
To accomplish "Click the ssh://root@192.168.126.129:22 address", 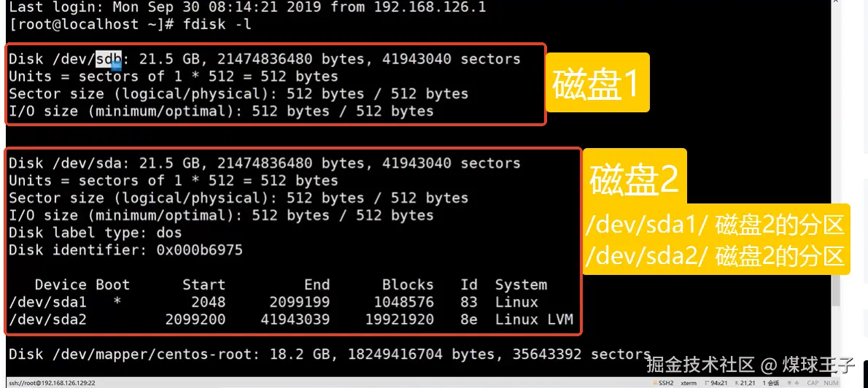I will tap(51, 383).
